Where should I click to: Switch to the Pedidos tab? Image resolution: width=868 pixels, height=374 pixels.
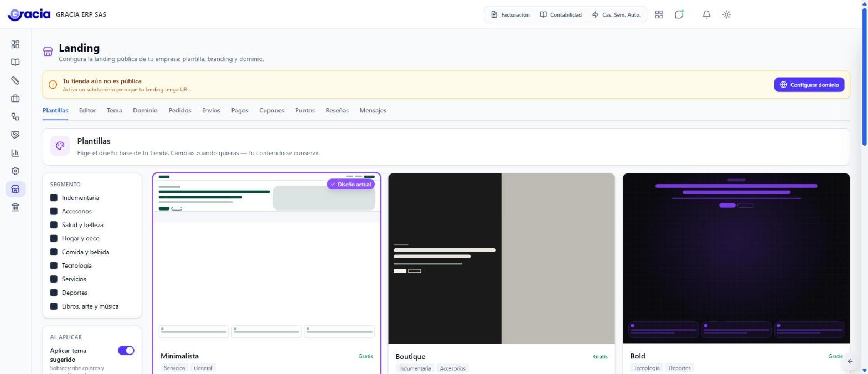[x=180, y=110]
